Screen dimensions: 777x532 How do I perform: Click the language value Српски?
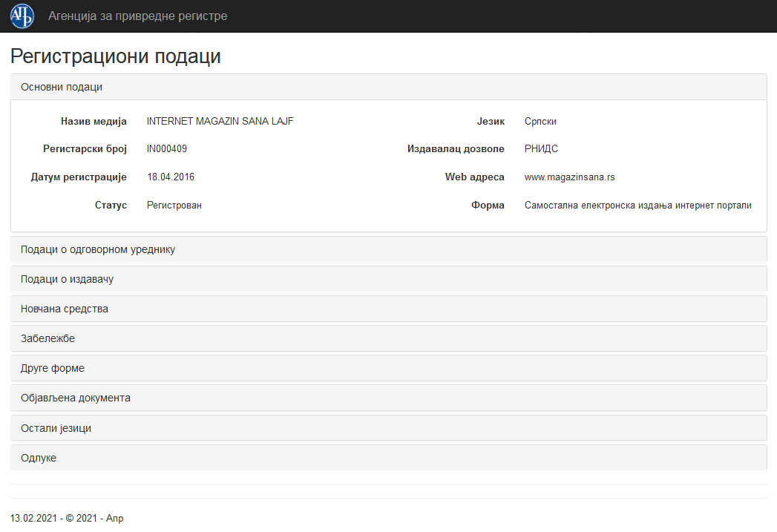(540, 122)
